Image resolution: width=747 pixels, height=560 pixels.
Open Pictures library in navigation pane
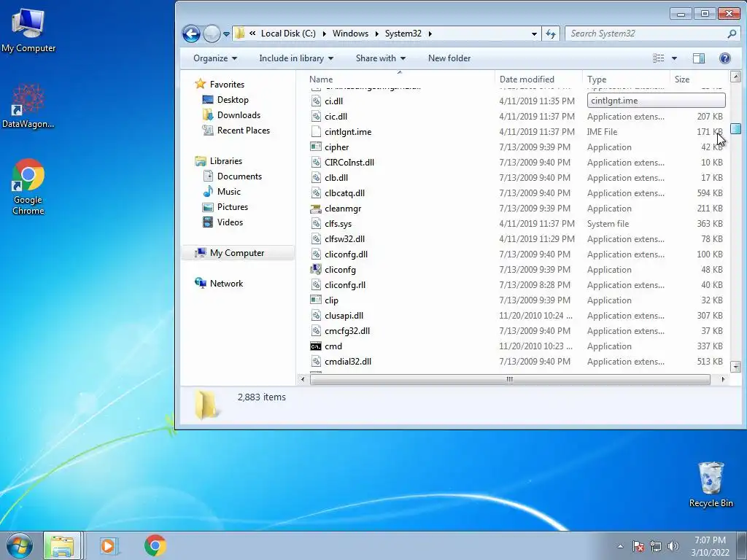pos(232,206)
